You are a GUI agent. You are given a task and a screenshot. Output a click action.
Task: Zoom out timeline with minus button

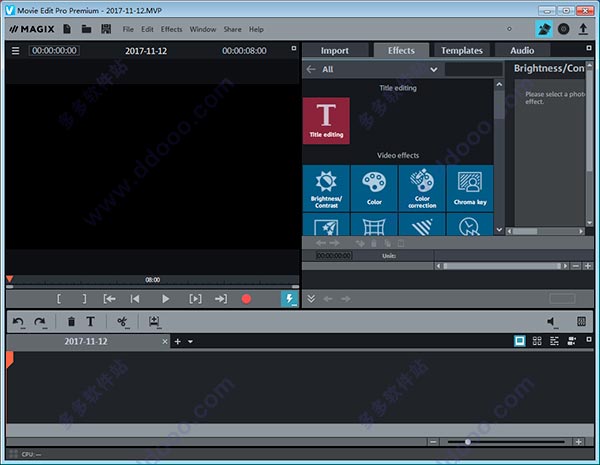click(433, 442)
